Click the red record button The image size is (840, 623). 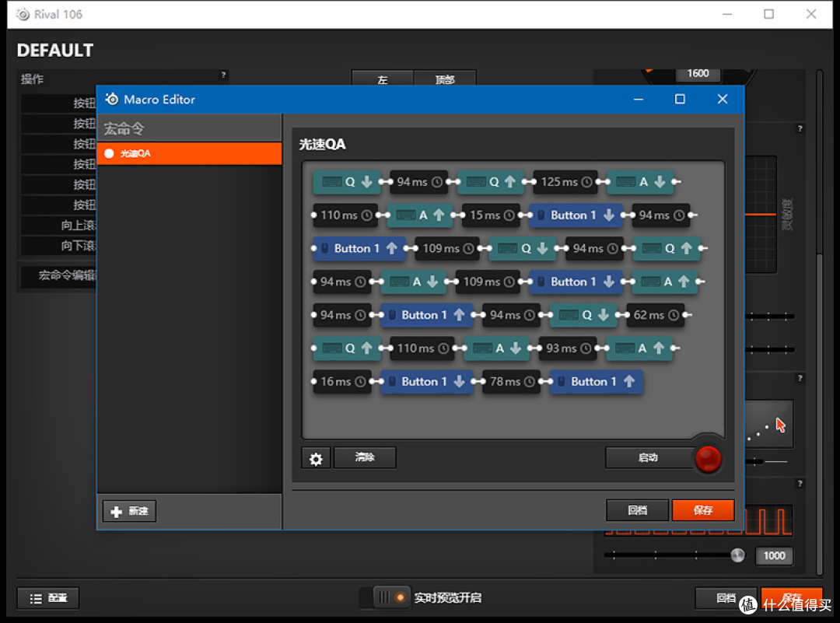tap(708, 459)
